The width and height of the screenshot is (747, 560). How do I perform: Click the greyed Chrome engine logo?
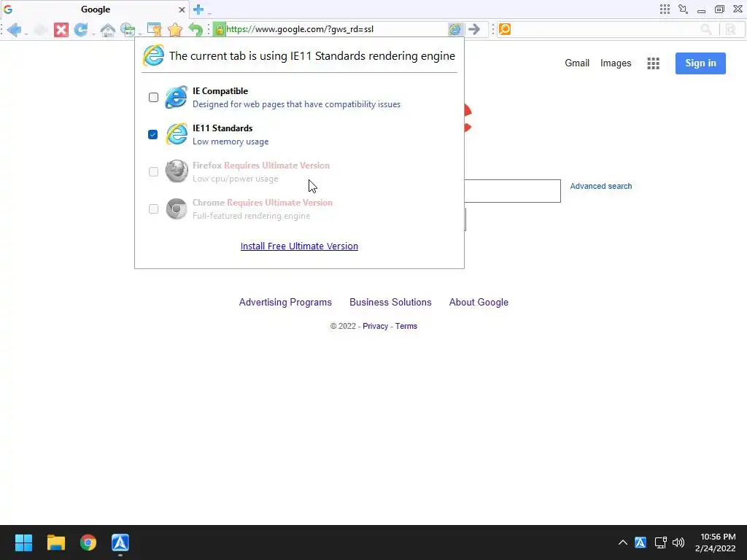tap(177, 209)
